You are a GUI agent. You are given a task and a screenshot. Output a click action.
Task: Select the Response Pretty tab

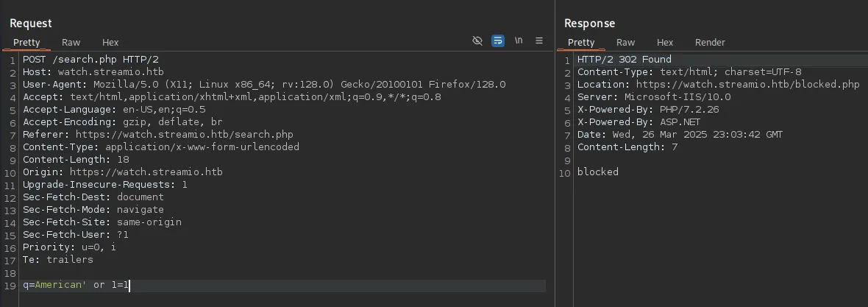tap(581, 43)
